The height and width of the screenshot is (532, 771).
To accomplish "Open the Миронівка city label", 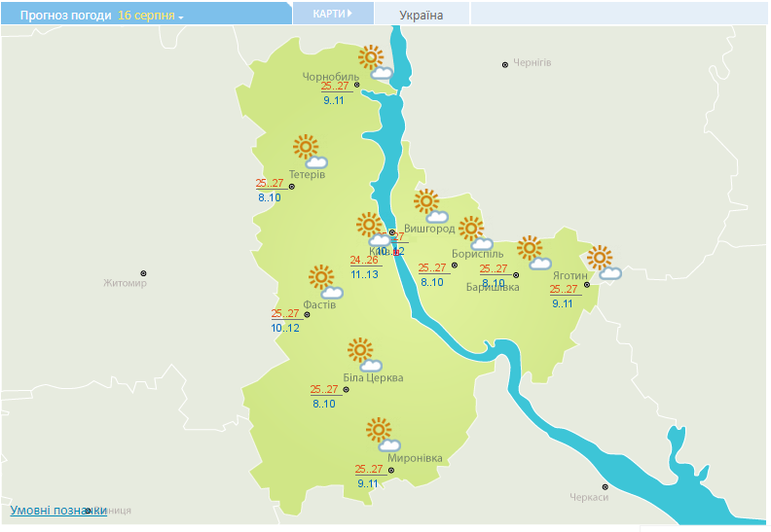I will pos(415,458).
